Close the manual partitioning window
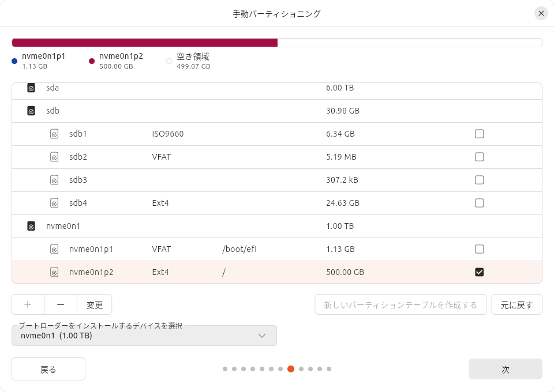Image resolution: width=554 pixels, height=392 pixels. tap(541, 13)
